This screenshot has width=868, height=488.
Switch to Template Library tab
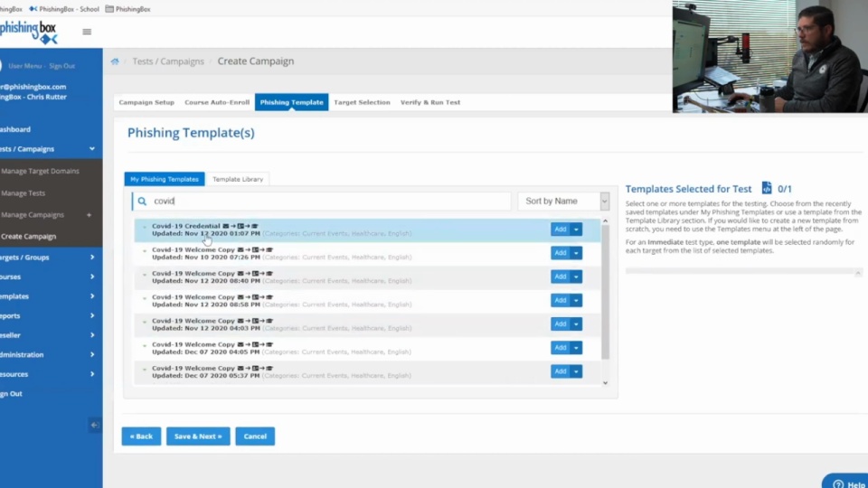pyautogui.click(x=238, y=179)
